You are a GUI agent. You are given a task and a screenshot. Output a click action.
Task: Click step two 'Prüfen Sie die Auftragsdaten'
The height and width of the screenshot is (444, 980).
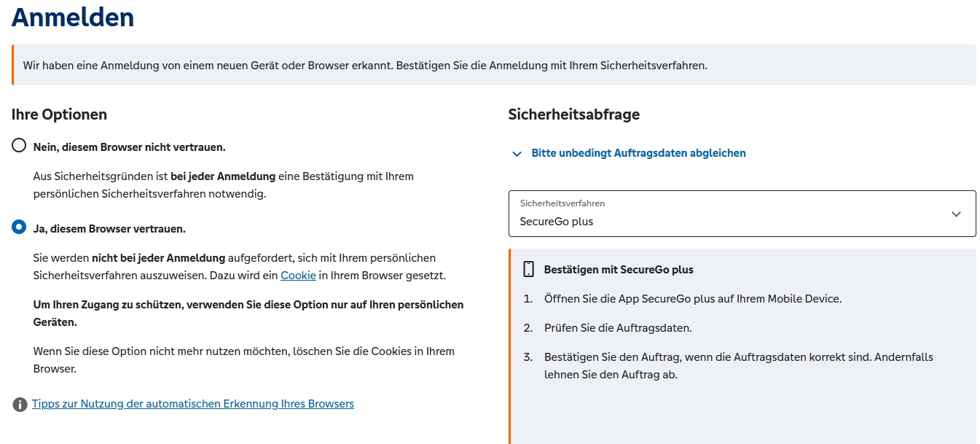pyautogui.click(x=618, y=328)
